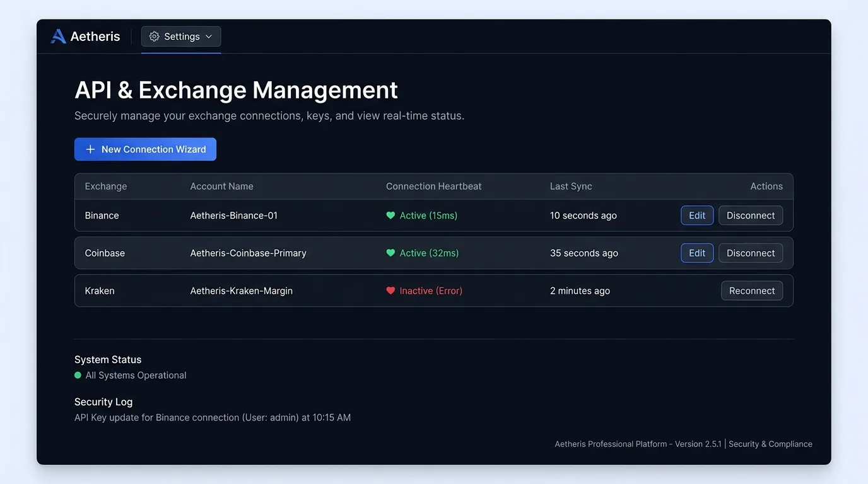The height and width of the screenshot is (484, 868).
Task: Select the Kraken exchange name cell
Action: [x=100, y=291]
